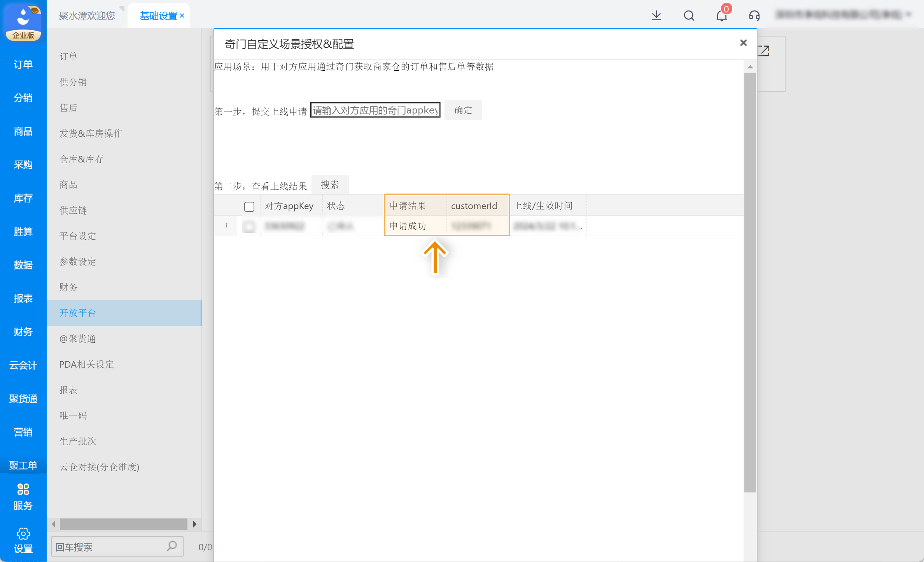Click right arrow of menu horizontal scrollbar
The width and height of the screenshot is (924, 562).
click(x=195, y=524)
